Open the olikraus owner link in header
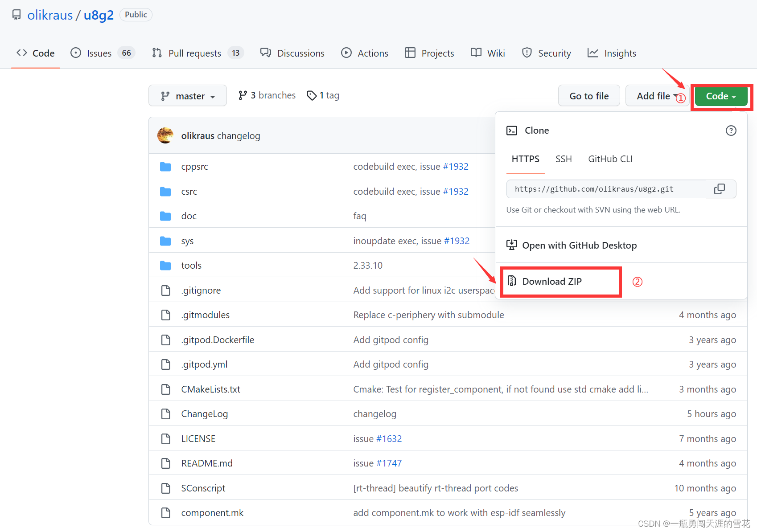The image size is (757, 532). (50, 15)
